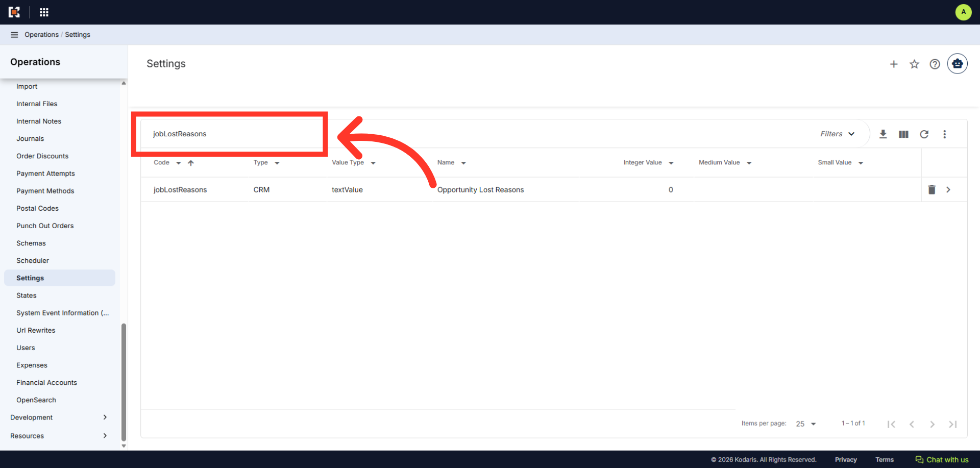
Task: Click the sidebar scroll down arrow
Action: point(124,446)
